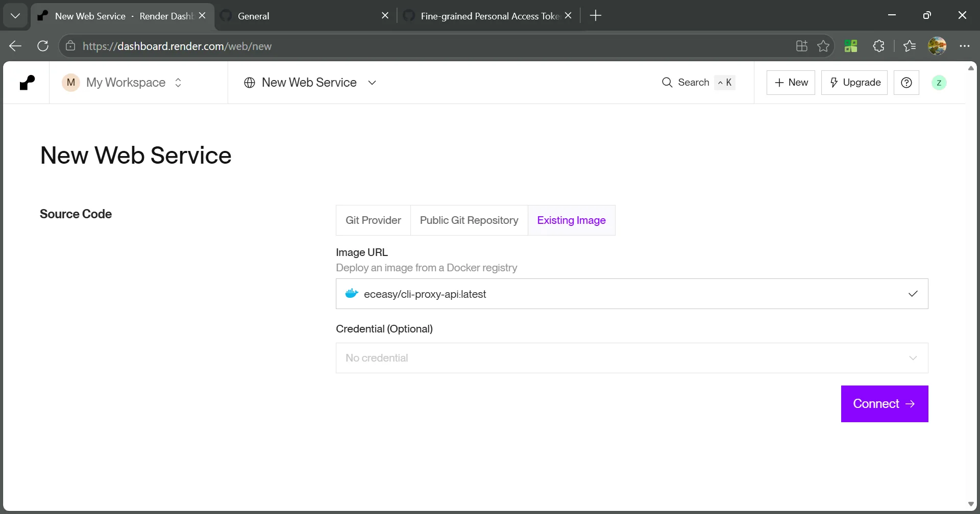Switch to Fine-grained Personal Access Token tab

coord(490,16)
